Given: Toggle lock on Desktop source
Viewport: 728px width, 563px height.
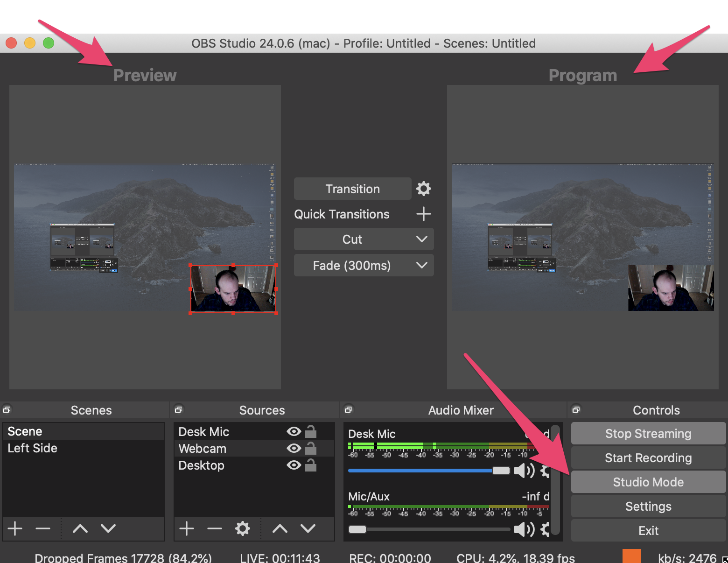Looking at the screenshot, I should coord(311,465).
